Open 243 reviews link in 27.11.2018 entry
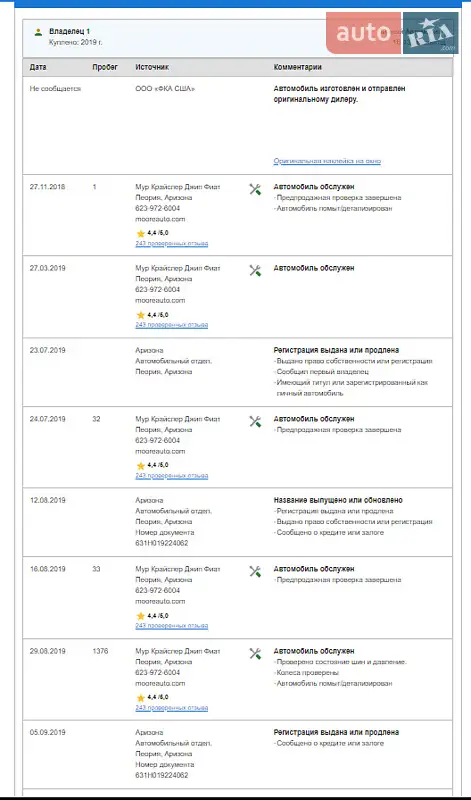The image size is (471, 800). (x=171, y=244)
